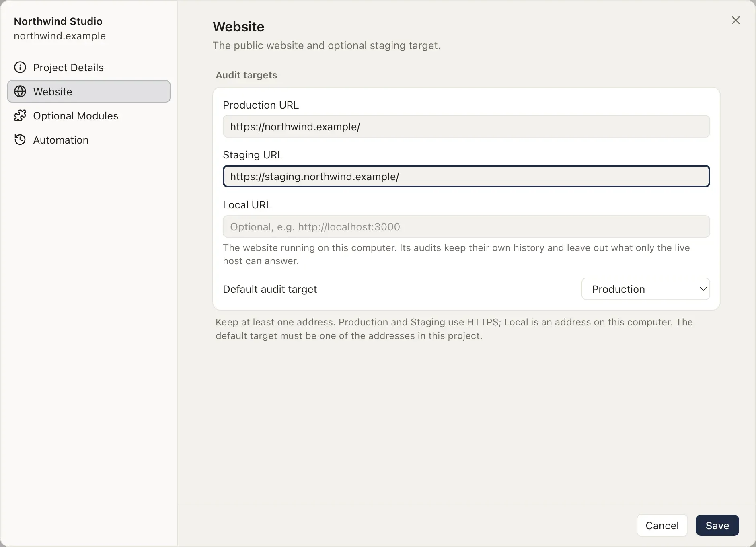Click the Automation clock-history icon
The image size is (756, 547).
click(x=20, y=140)
